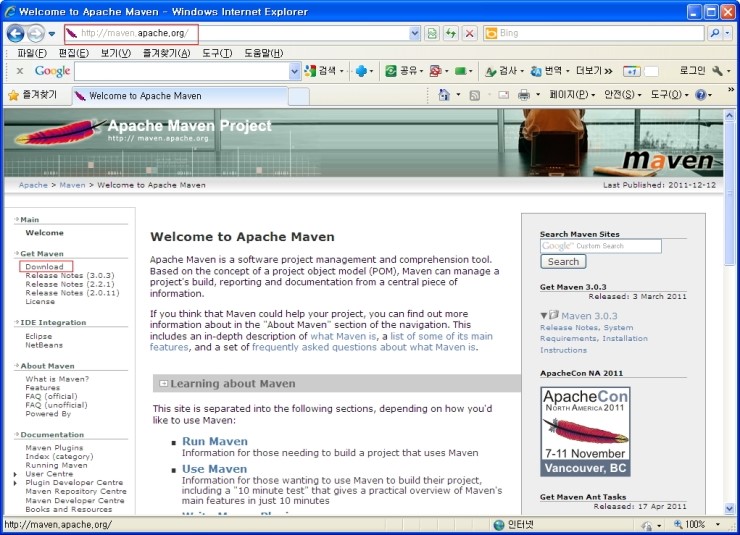Expand the Plugin Developer Centre item

click(16, 483)
